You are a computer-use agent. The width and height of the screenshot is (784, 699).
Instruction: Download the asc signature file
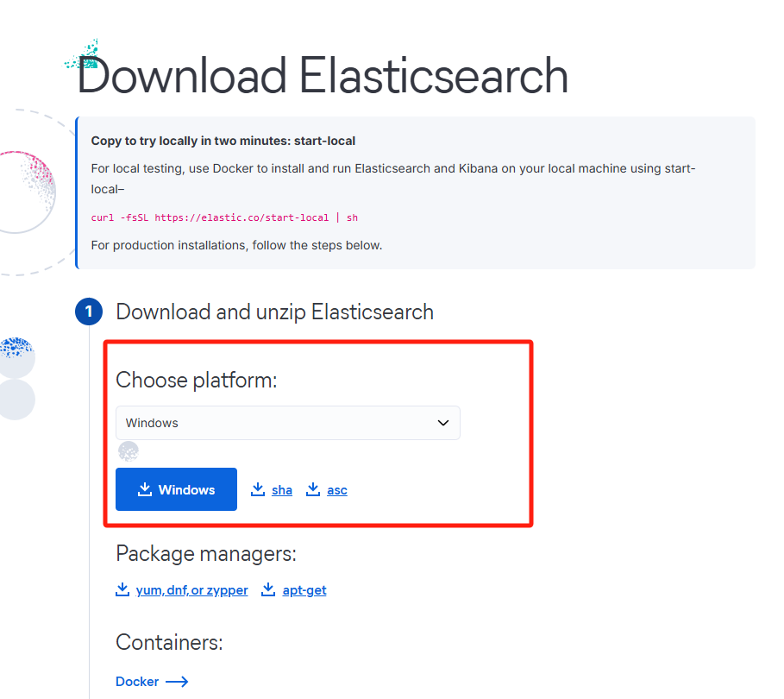click(336, 489)
